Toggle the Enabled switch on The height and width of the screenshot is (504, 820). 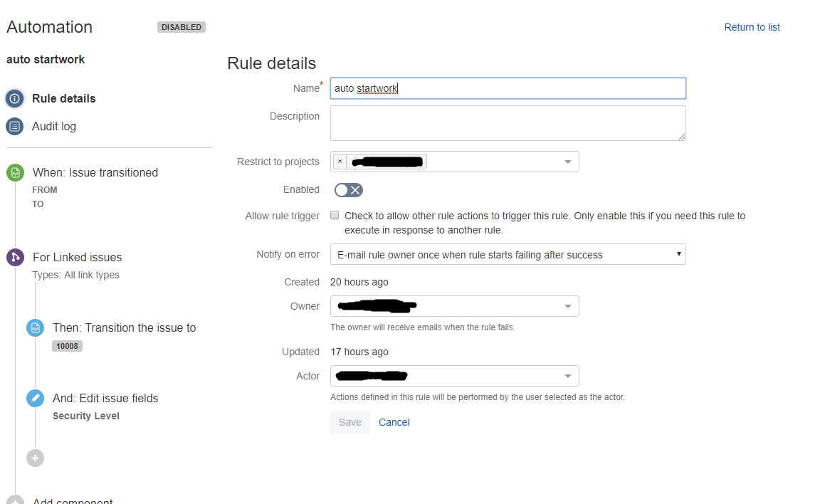coord(348,190)
